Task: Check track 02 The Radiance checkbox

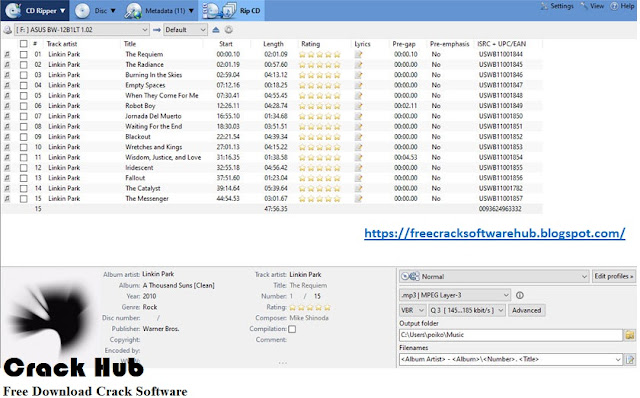Action: [24, 64]
